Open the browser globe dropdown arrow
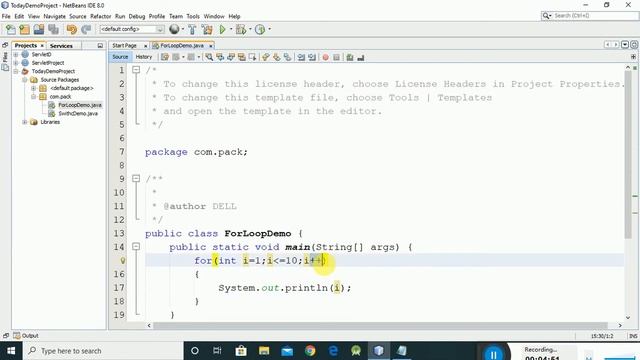Screen dimensions: 640x360 click(x=182, y=29)
